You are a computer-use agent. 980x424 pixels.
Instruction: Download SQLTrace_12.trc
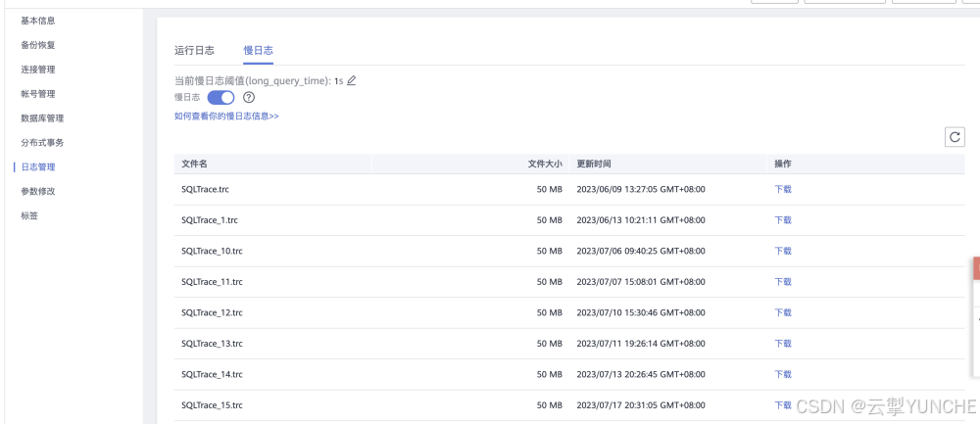[x=783, y=312]
